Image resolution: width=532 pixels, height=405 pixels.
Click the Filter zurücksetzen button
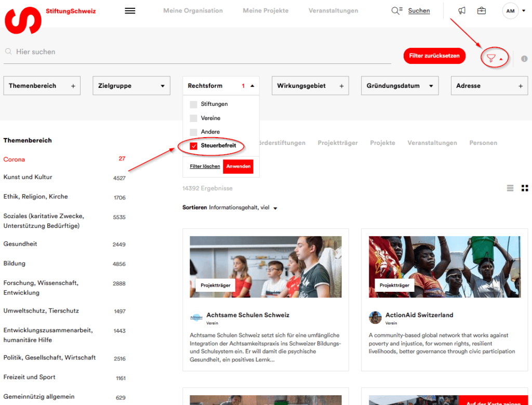434,56
